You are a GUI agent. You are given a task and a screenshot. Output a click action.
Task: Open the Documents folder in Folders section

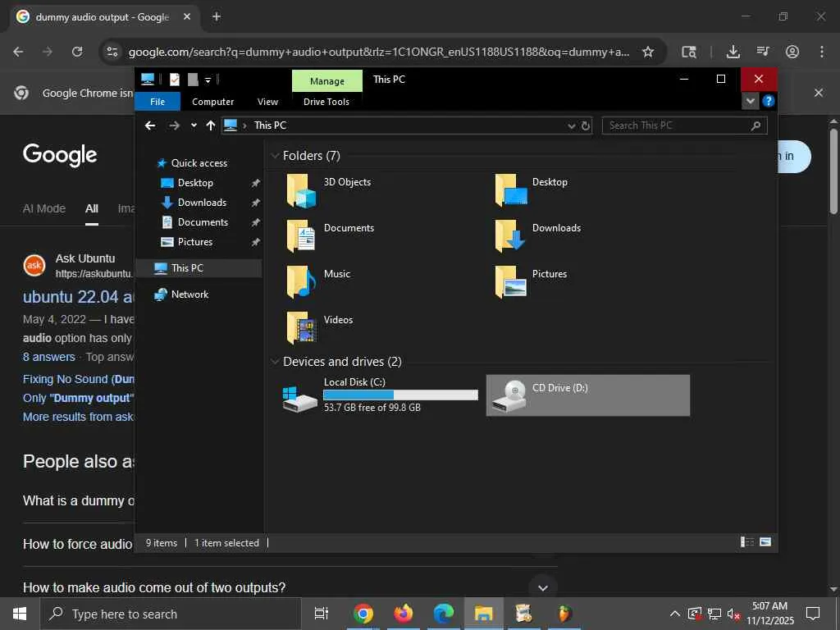[330, 236]
